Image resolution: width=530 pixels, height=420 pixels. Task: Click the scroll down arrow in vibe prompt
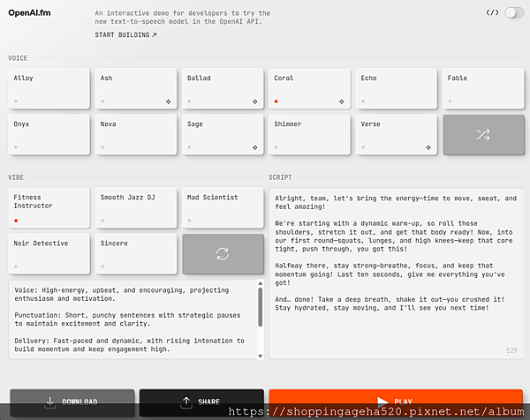260,356
